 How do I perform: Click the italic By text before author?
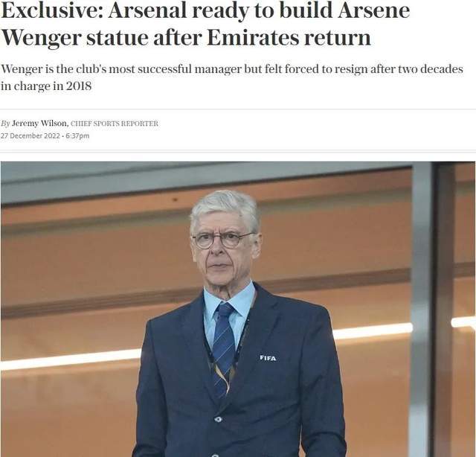tap(5, 124)
